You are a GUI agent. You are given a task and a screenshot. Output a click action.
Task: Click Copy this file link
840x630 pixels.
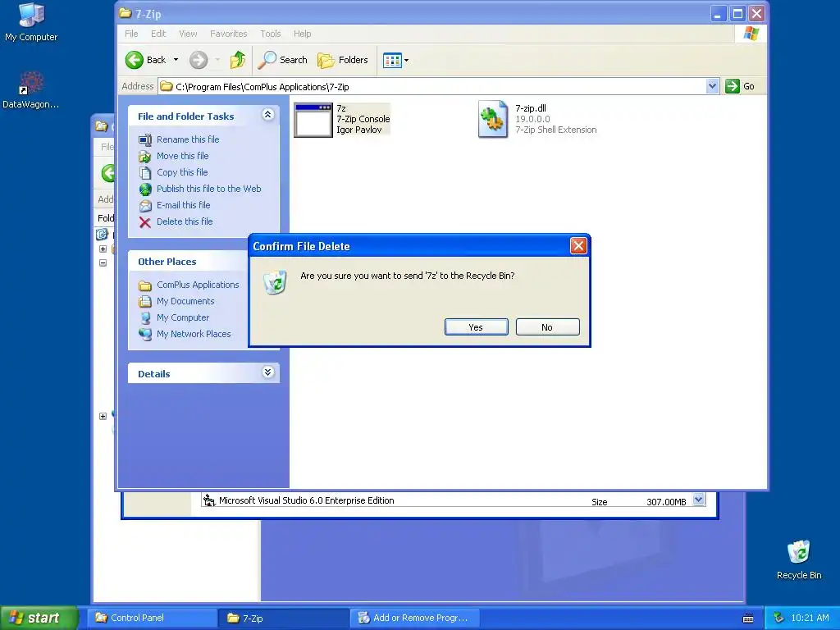click(182, 172)
